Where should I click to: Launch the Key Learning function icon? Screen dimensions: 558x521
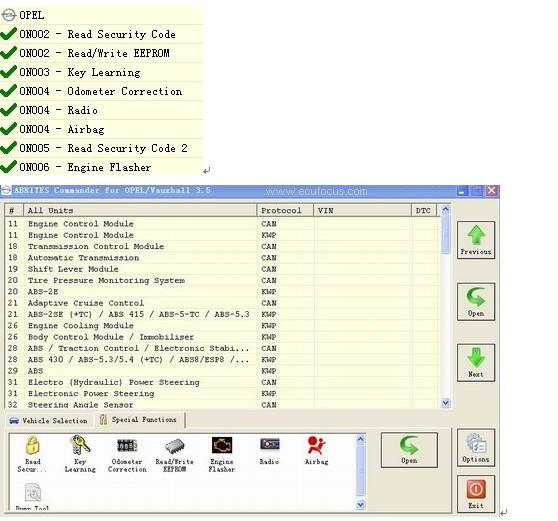[80, 453]
